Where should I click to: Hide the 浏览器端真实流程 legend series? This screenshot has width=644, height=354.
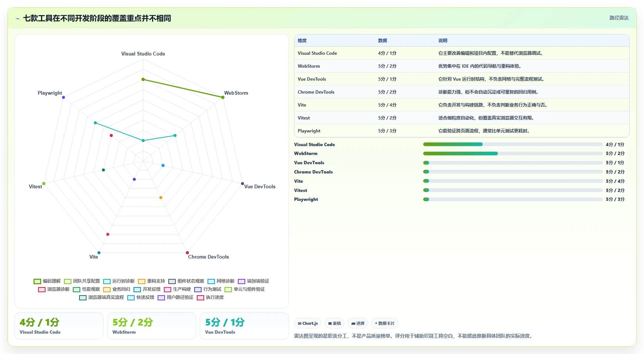(101, 297)
